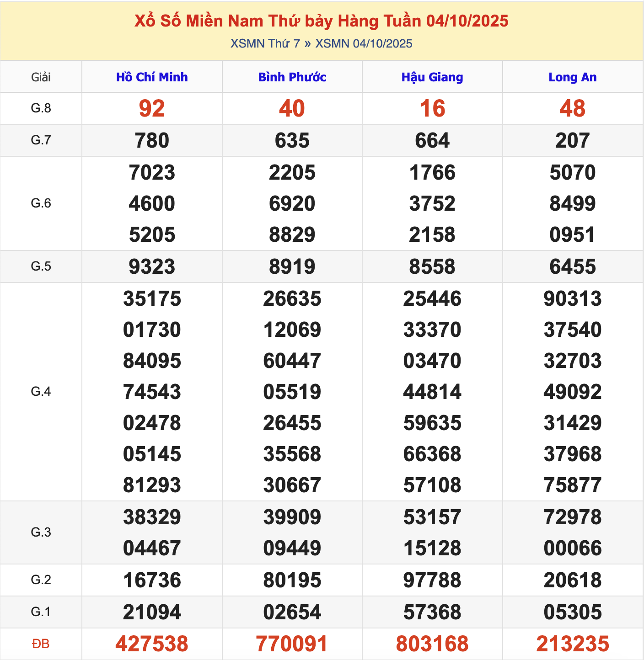
Task: Click the G.1 result 57368
Action: point(432,612)
